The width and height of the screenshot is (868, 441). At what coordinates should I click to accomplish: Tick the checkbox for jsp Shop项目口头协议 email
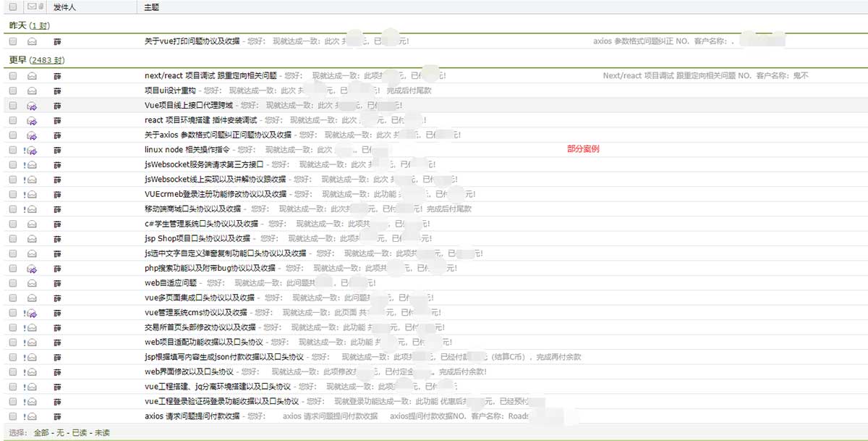[x=13, y=239]
